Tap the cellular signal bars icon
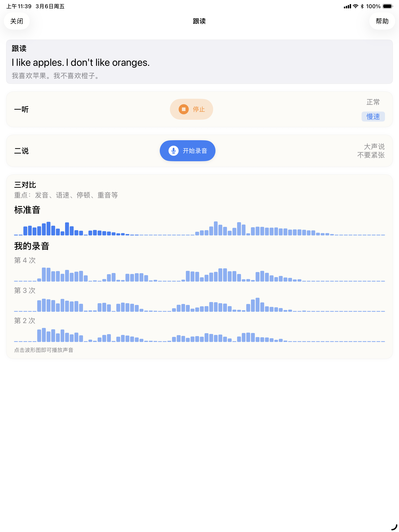 [x=347, y=6]
